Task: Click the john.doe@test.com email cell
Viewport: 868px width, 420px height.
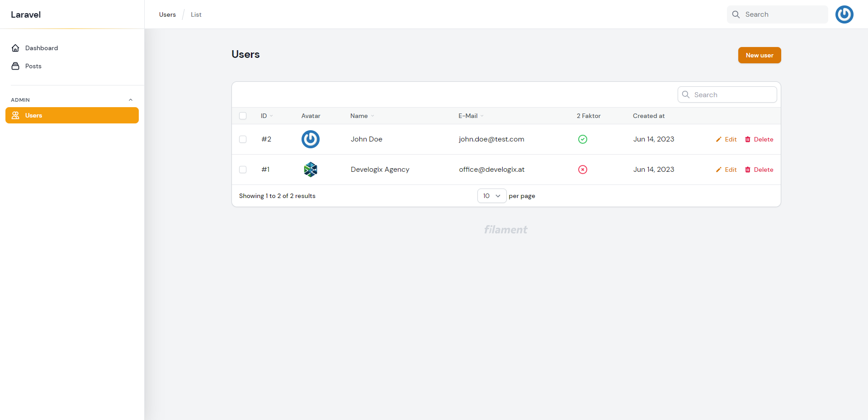Action: (491, 139)
